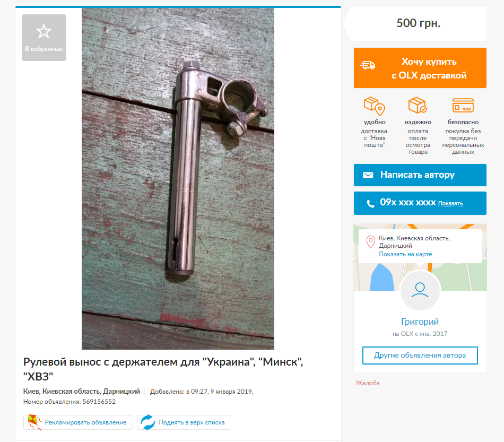Click the refresh arrows raise-listing icon
The width and height of the screenshot is (504, 442).
(x=148, y=422)
